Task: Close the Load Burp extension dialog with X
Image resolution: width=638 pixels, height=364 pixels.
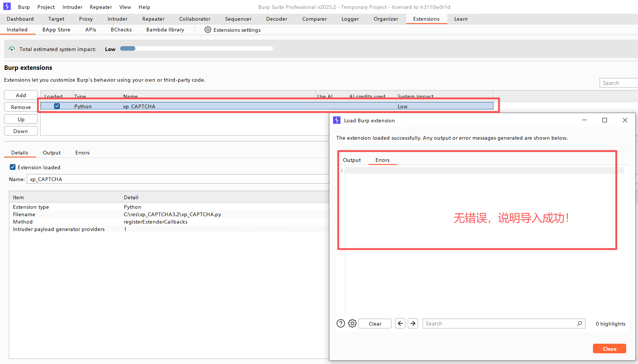Action: pos(625,120)
